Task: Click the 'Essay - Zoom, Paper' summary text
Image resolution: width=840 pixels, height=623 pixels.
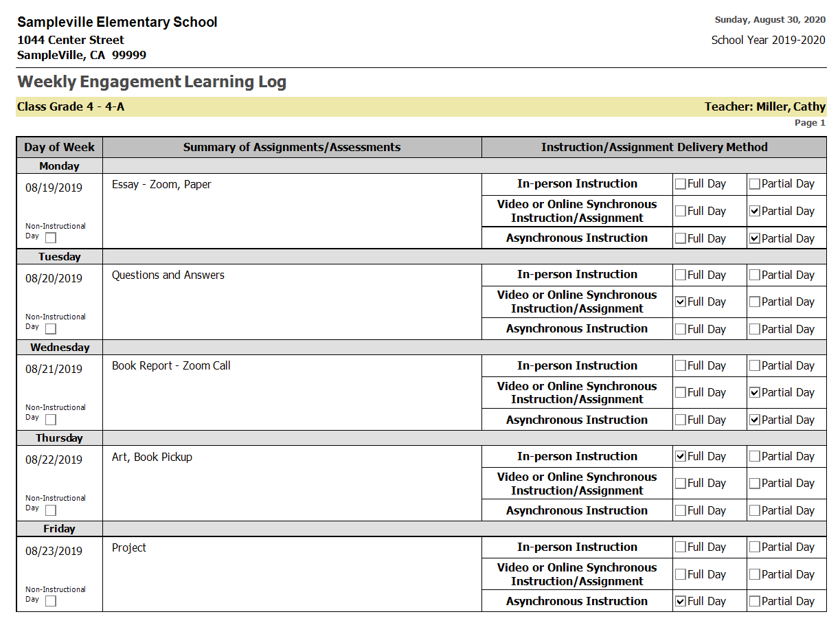Action: point(161,184)
